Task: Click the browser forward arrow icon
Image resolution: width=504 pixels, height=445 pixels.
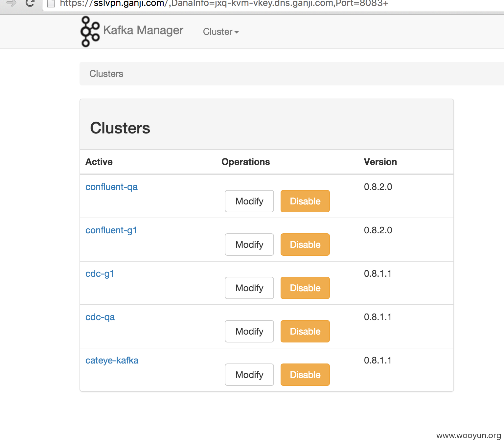Action: pos(11,3)
